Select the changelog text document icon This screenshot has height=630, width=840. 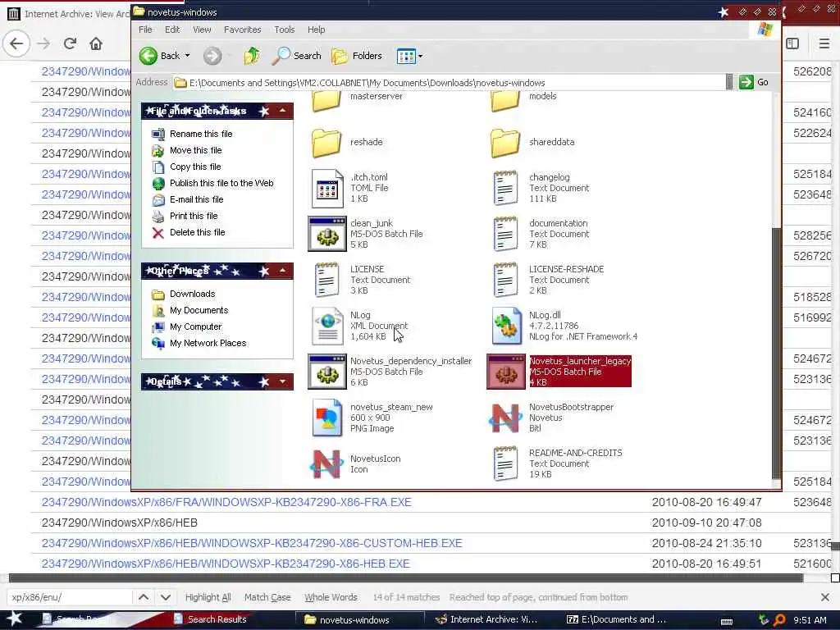(x=505, y=188)
